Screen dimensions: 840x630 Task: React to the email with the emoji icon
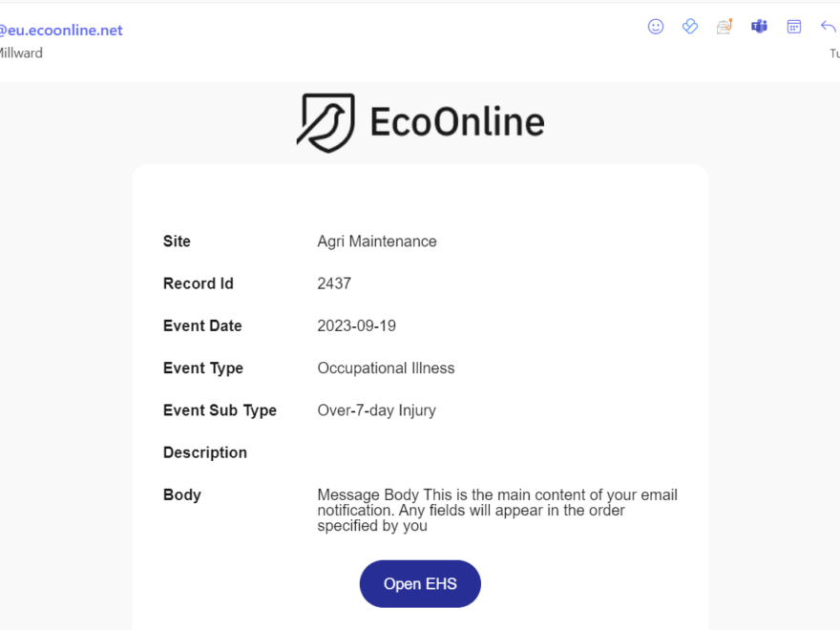[x=656, y=27]
